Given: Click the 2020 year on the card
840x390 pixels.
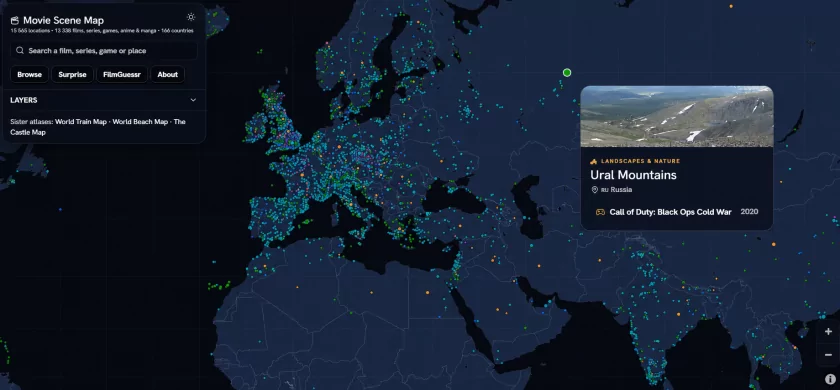Looking at the screenshot, I should coord(749,212).
